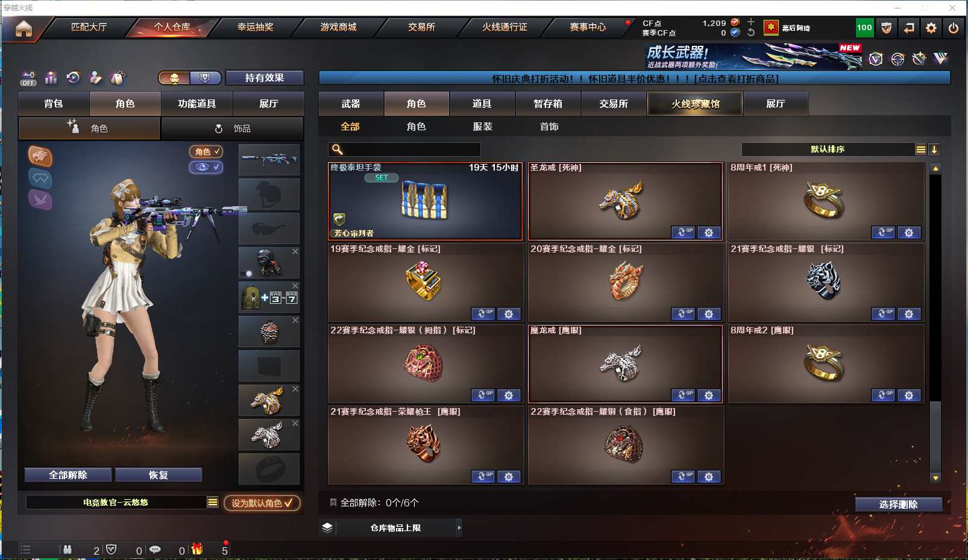Switch to the 火线珍藏馆 tab
968x560 pixels.
(x=695, y=104)
